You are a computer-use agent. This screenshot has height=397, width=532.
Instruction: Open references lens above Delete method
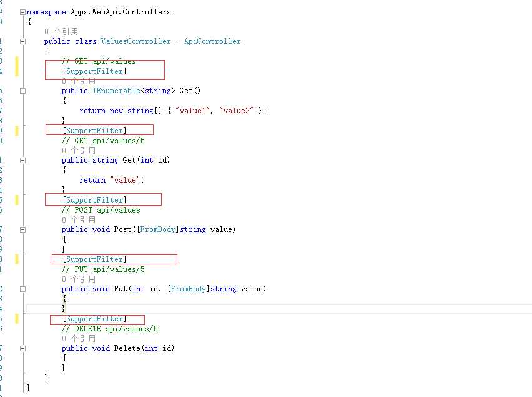coord(79,339)
